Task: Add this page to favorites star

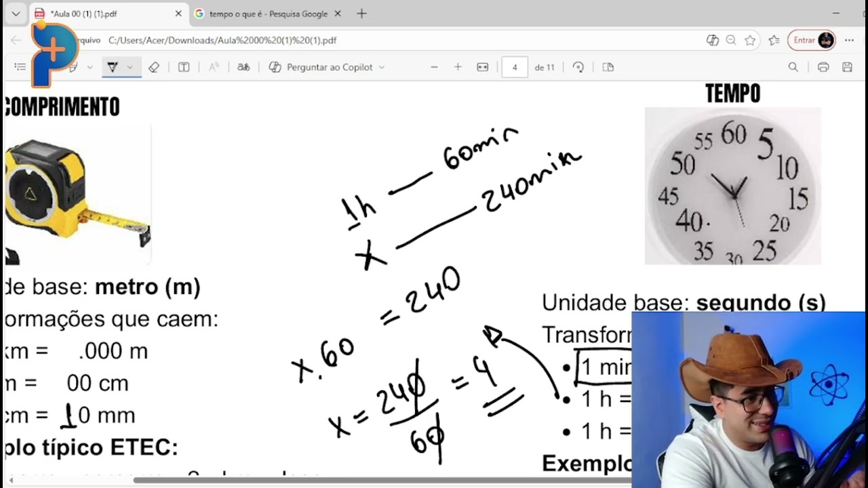Action: click(x=750, y=40)
